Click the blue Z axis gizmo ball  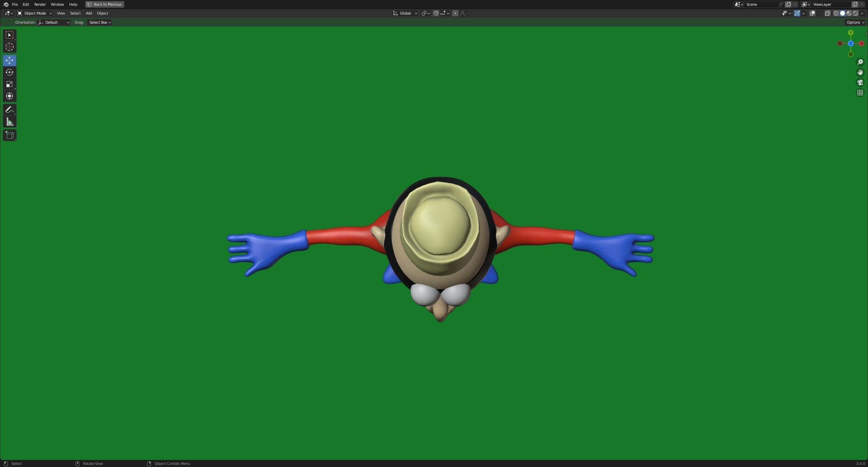(x=850, y=43)
